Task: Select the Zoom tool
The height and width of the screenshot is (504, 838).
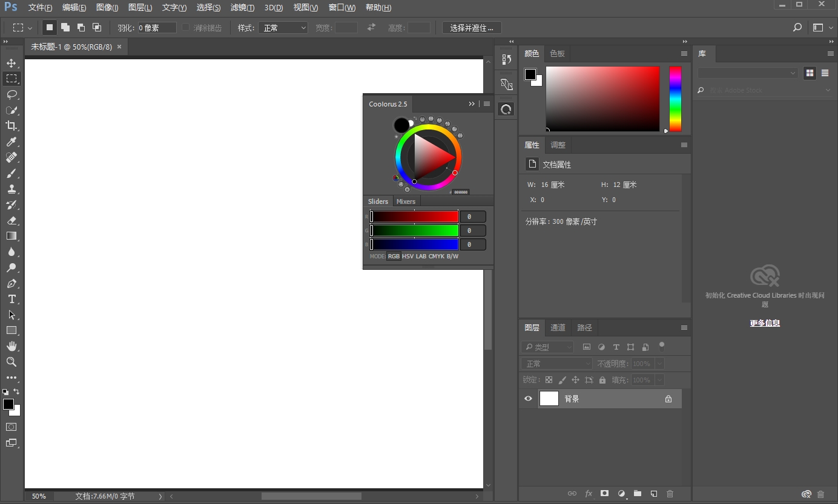Action: [x=12, y=362]
